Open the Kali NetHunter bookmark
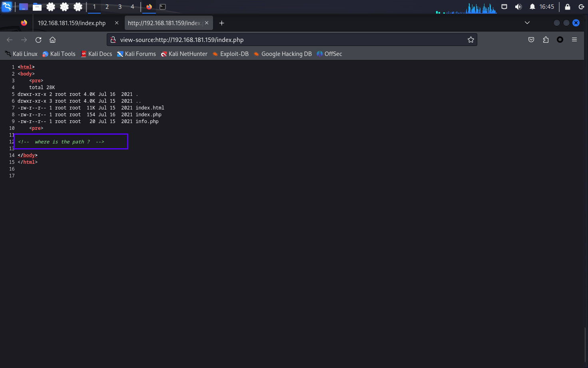The height and width of the screenshot is (368, 588). (x=184, y=54)
